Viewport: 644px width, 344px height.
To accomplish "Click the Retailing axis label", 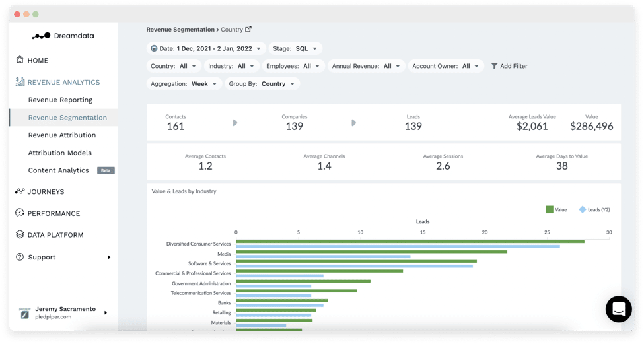I will 222,313.
